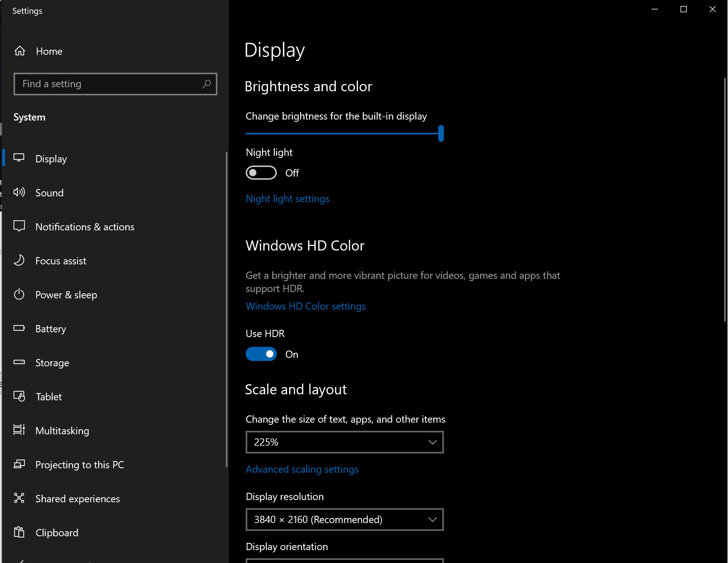Open Notifications & actions settings page

tap(85, 227)
